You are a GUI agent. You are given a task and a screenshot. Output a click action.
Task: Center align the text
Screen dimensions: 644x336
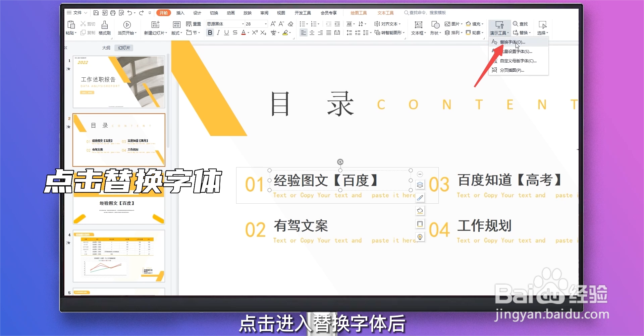click(x=312, y=32)
